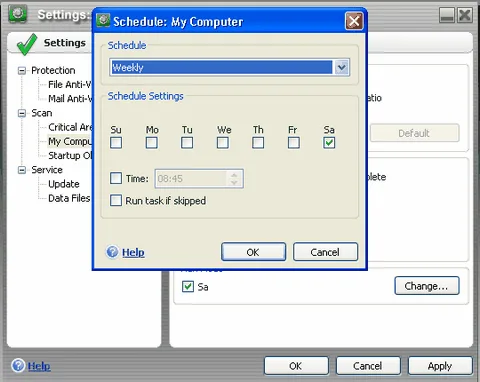The height and width of the screenshot is (382, 480).
Task: Toggle the Sa run mode checkbox in Settings window
Action: [x=188, y=286]
